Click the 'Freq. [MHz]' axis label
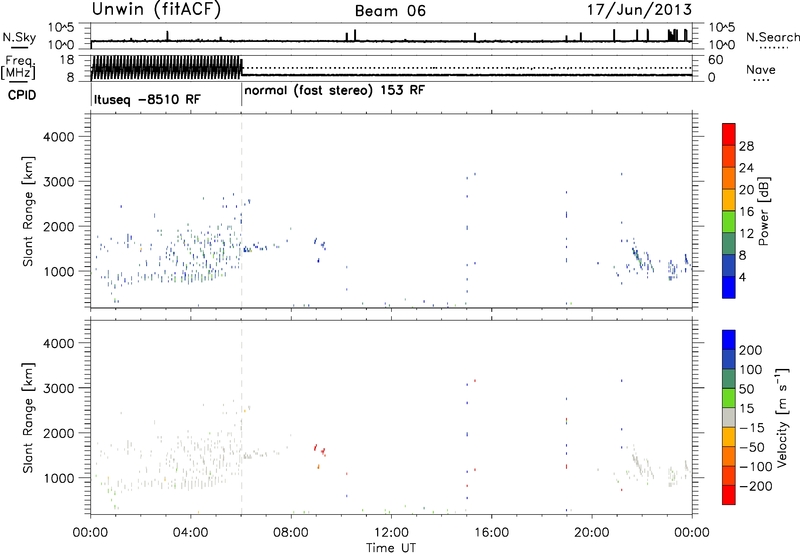Viewport: 800px width, 554px height. (x=19, y=68)
